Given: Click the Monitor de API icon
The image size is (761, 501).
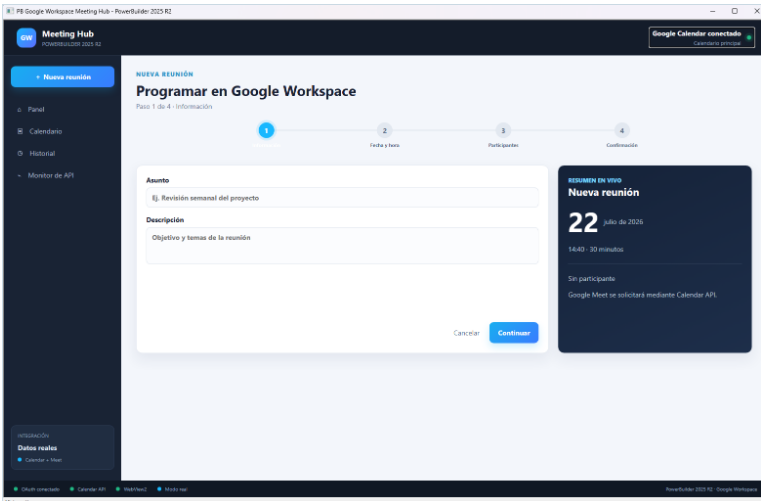Looking at the screenshot, I should (19, 176).
